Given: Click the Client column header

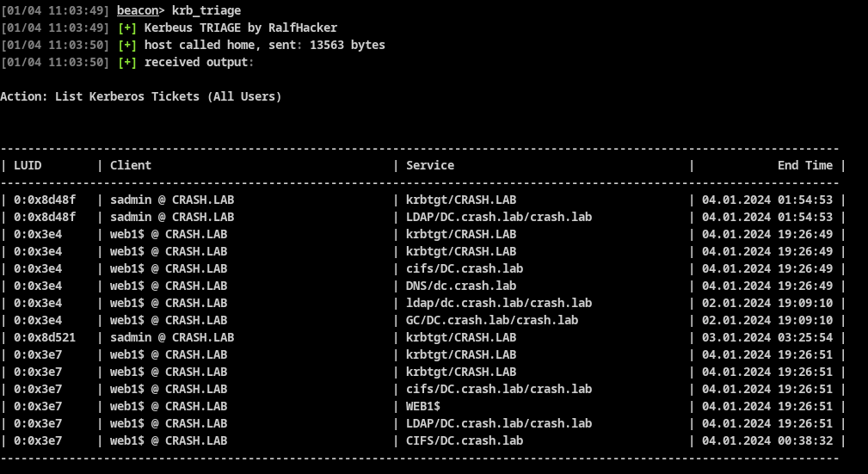Looking at the screenshot, I should [131, 165].
